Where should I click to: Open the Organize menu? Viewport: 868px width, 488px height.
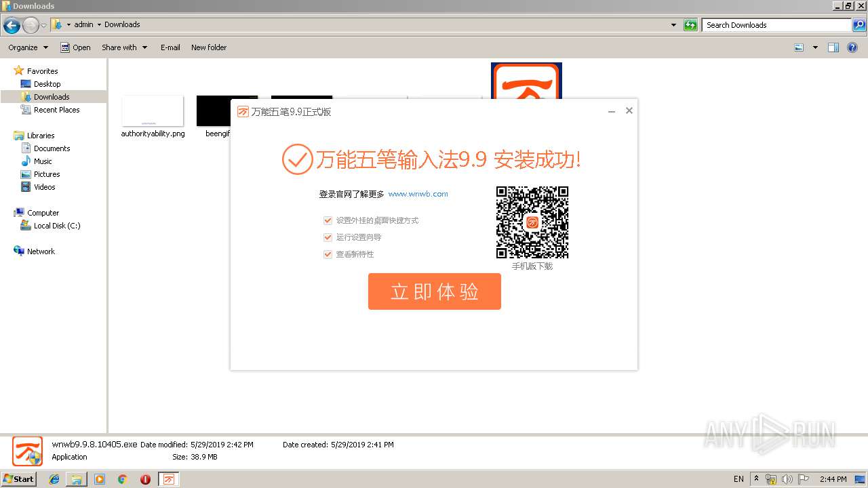28,47
